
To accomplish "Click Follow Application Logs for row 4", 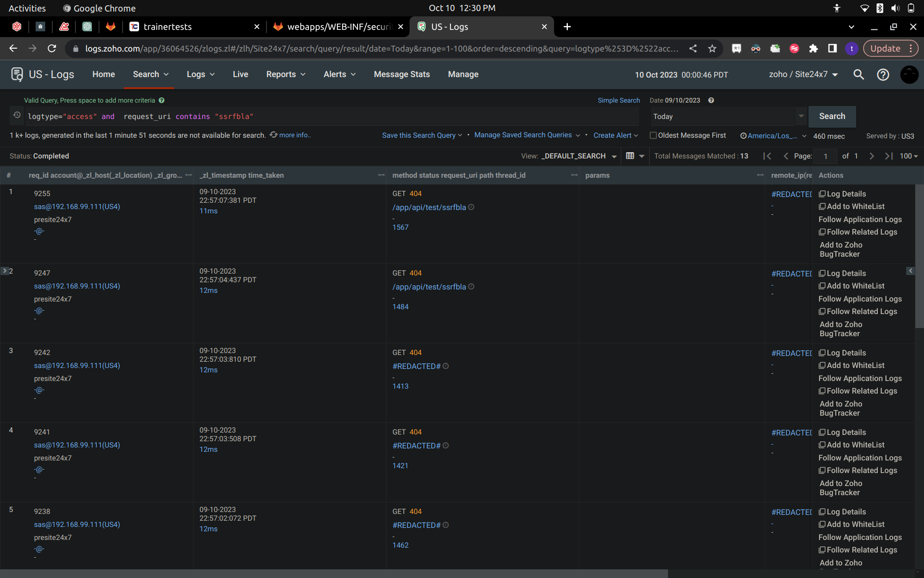I will 860,458.
